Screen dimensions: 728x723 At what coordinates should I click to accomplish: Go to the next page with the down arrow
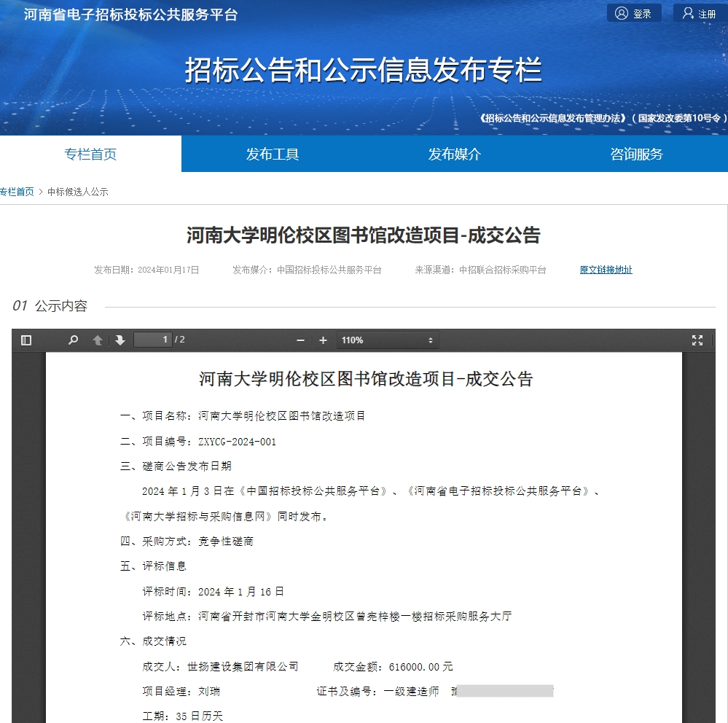point(120,340)
